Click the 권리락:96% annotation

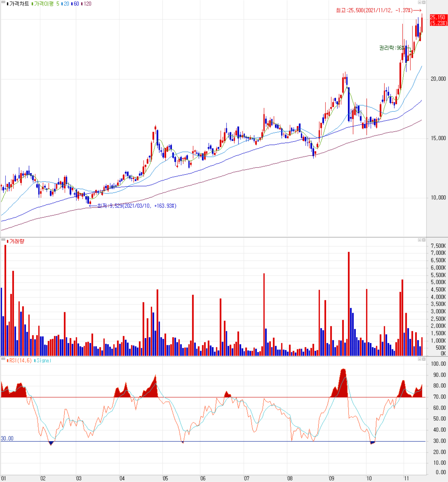coord(392,48)
